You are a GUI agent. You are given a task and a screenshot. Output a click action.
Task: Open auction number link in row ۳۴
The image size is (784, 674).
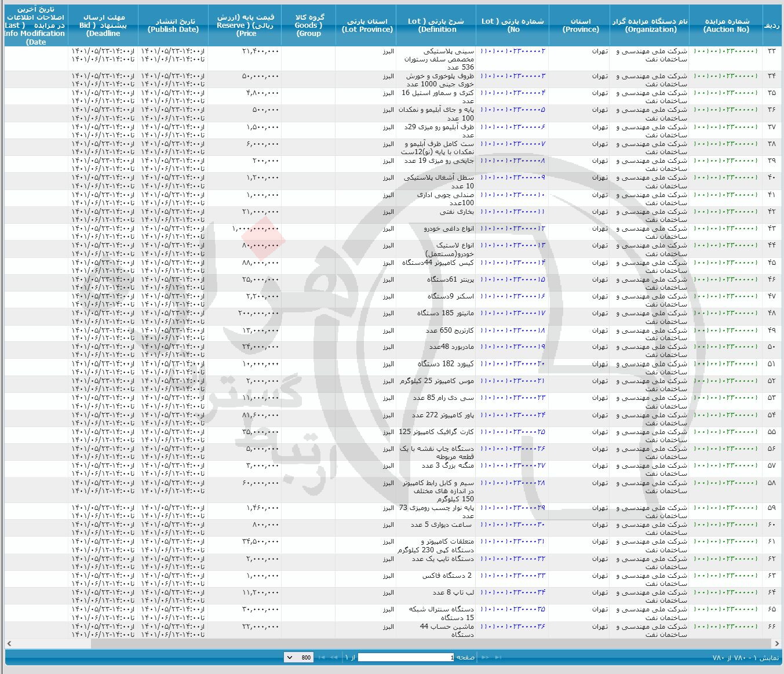[726, 76]
